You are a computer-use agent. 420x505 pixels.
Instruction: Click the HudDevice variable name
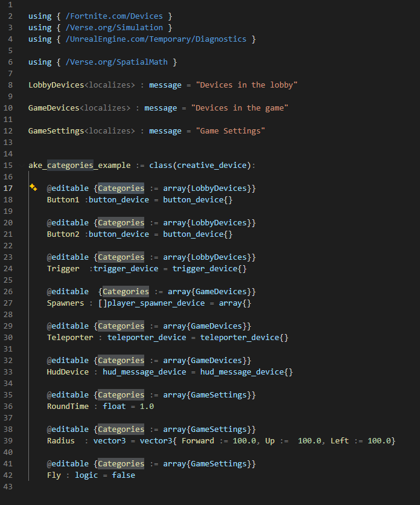(x=68, y=372)
